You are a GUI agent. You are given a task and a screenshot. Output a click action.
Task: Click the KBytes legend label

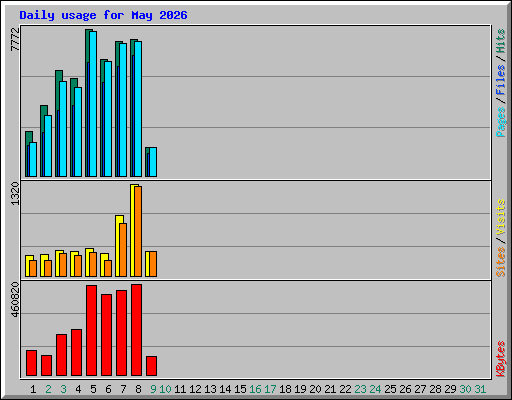501,359
